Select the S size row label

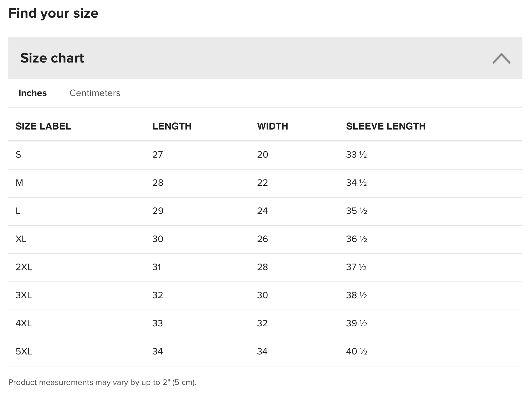tap(18, 155)
